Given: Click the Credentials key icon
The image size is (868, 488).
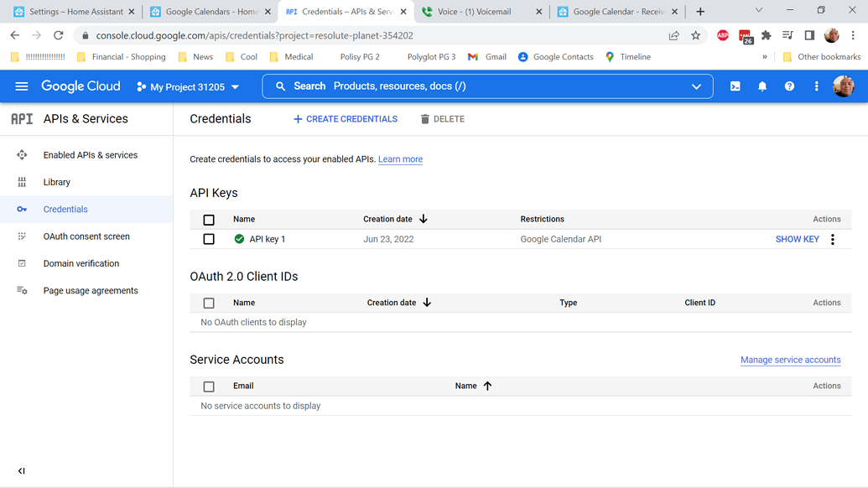Looking at the screenshot, I should coord(22,209).
